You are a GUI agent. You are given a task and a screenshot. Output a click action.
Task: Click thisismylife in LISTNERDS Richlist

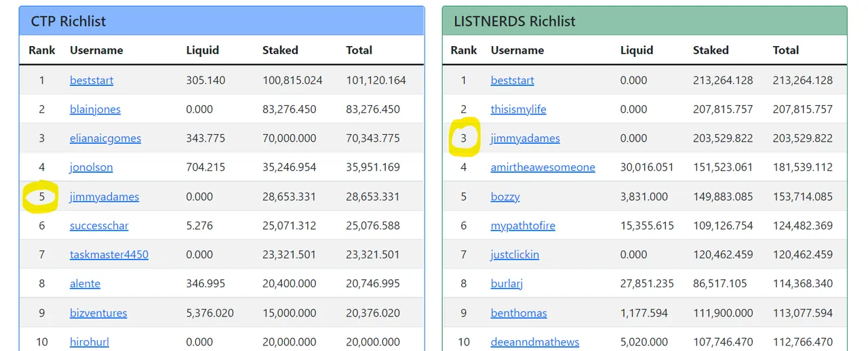518,109
